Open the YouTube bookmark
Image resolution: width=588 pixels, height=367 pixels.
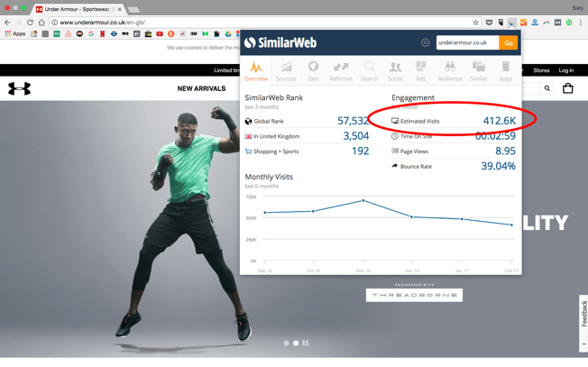click(x=160, y=33)
